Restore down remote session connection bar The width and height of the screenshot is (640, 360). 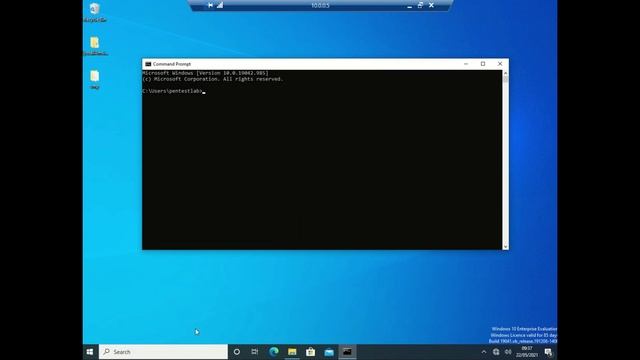pyautogui.click(x=420, y=5)
